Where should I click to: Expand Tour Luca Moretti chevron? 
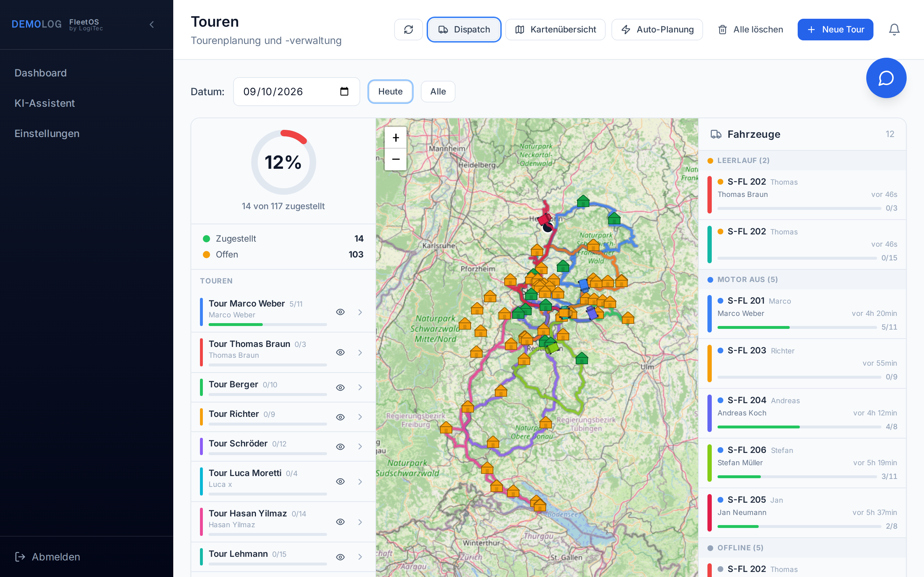tap(359, 481)
